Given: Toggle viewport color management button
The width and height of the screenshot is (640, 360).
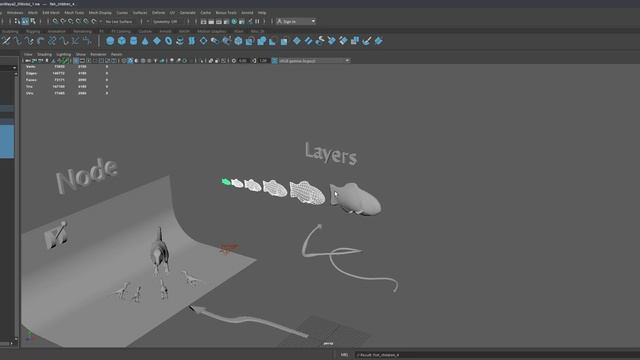Looking at the screenshot, I should click(275, 61).
